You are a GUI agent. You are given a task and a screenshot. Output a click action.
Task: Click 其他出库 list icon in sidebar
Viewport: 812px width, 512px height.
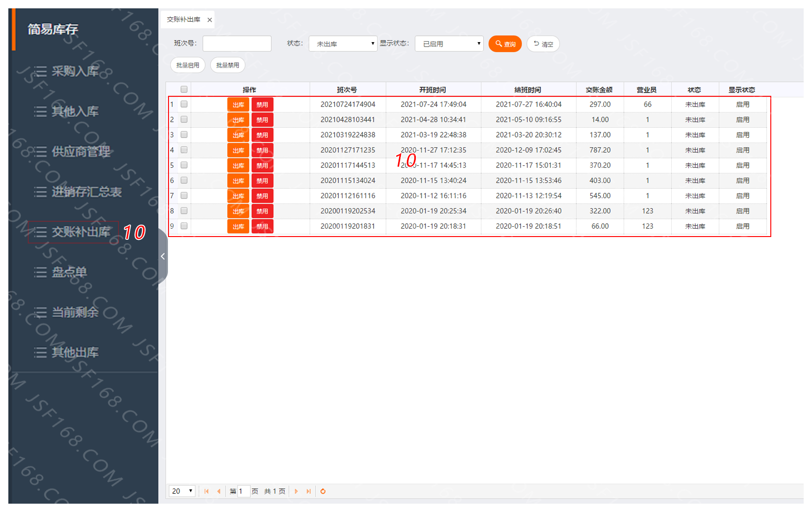40,352
